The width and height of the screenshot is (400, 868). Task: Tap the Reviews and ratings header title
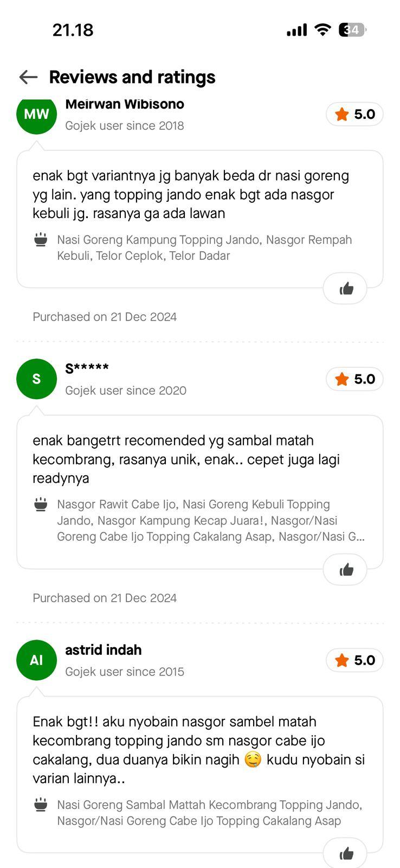[132, 77]
